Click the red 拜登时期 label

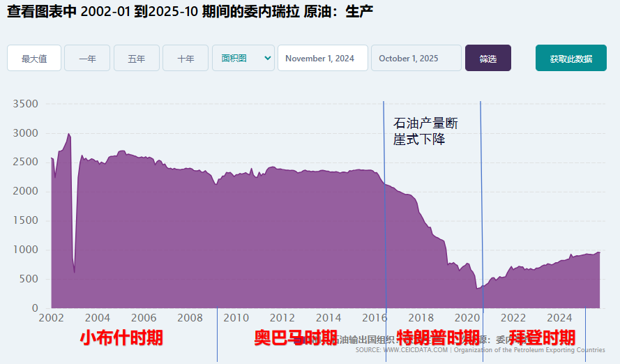coord(542,338)
